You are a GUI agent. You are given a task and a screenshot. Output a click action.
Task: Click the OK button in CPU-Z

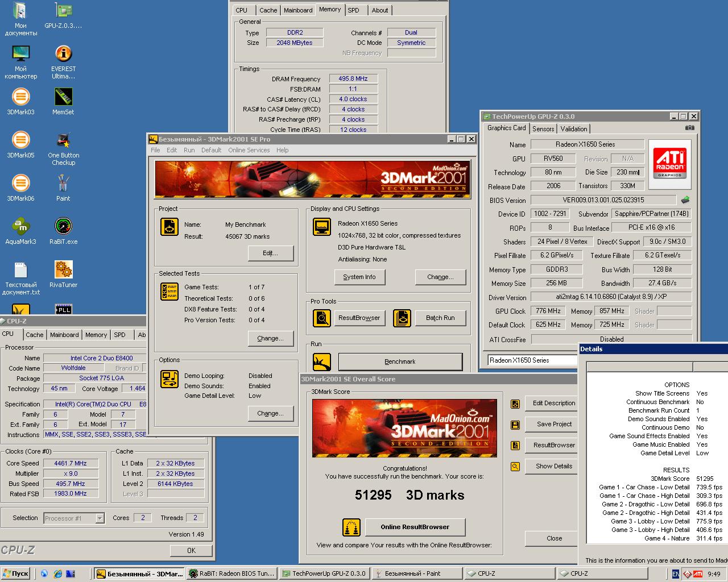192,550
